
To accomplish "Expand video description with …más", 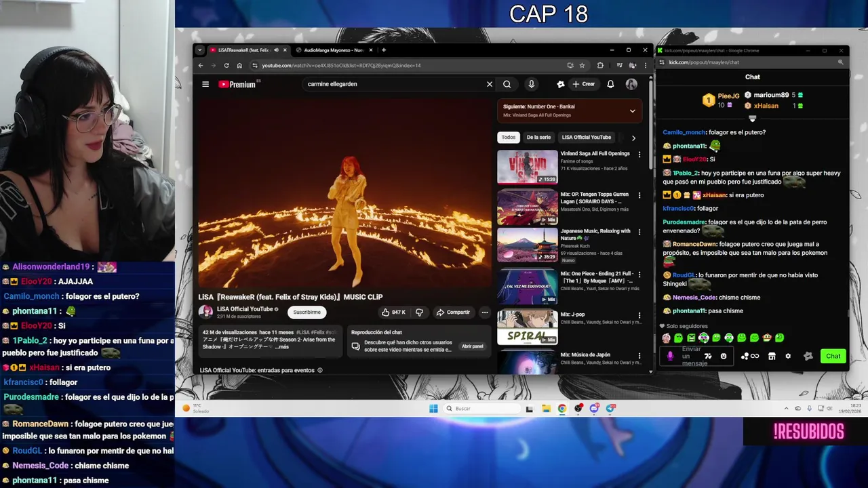I will [x=282, y=346].
